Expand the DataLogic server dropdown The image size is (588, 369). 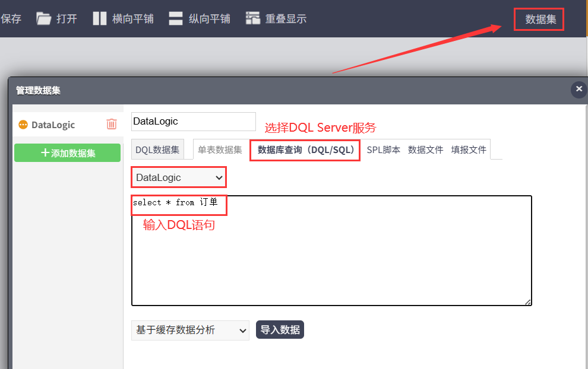179,177
